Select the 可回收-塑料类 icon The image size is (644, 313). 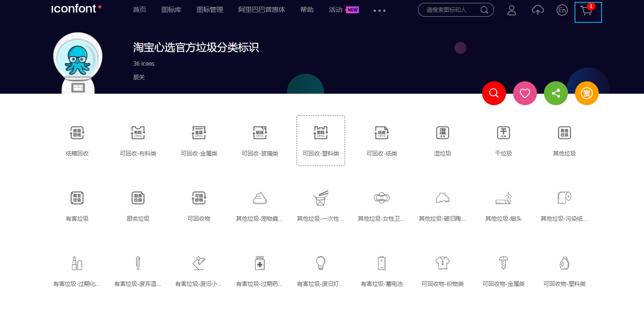tap(321, 133)
